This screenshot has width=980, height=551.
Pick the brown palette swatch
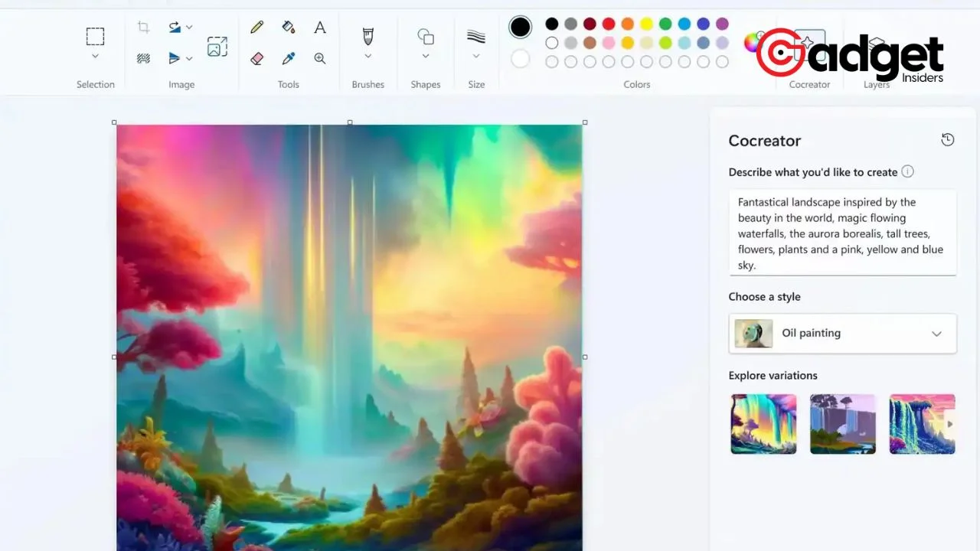point(590,43)
